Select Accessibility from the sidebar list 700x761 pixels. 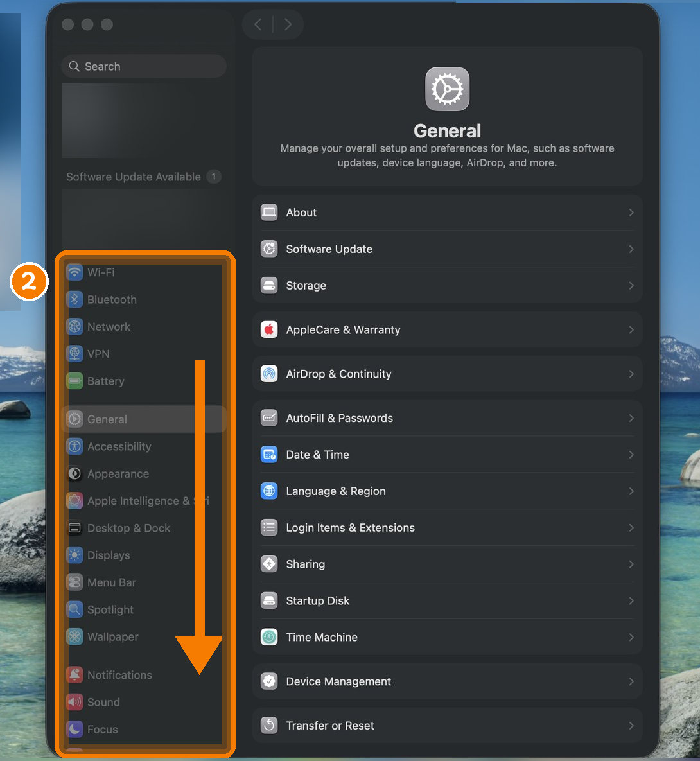point(144,446)
